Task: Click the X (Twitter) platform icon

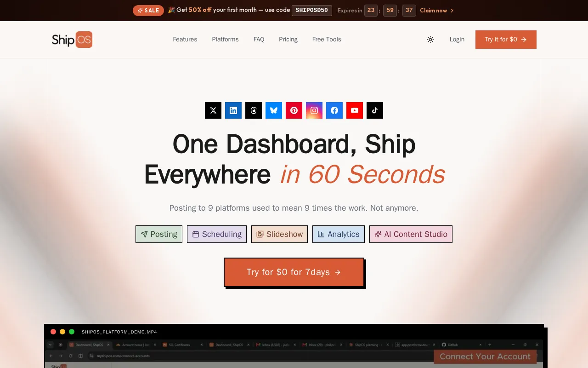Action: coord(213,110)
